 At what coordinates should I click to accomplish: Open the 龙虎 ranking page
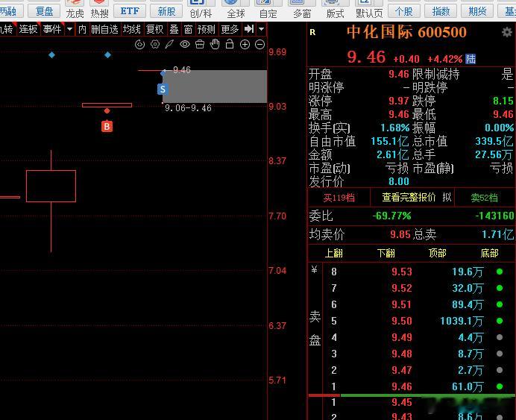tap(75, 10)
